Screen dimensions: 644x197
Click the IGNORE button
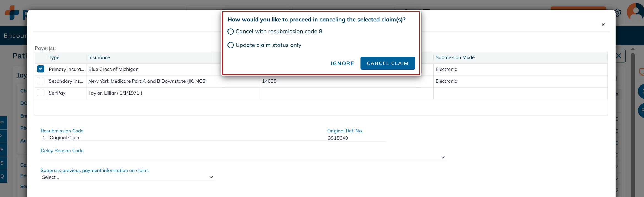pyautogui.click(x=342, y=63)
